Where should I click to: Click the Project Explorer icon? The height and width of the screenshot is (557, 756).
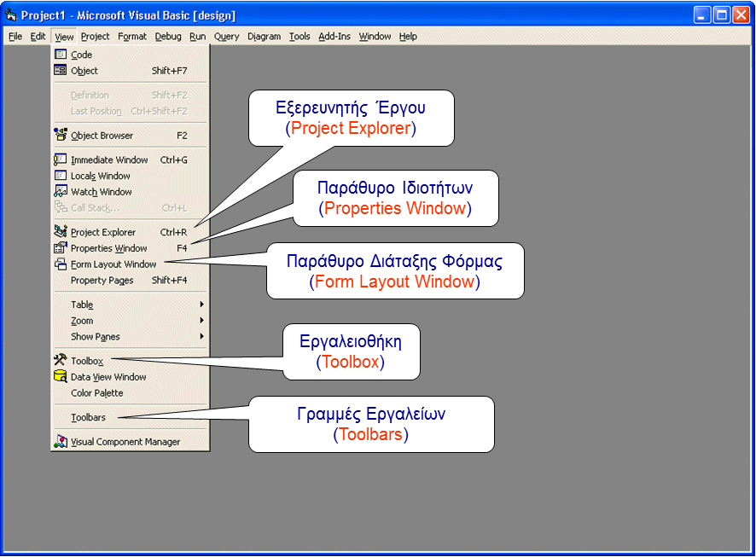pos(61,232)
